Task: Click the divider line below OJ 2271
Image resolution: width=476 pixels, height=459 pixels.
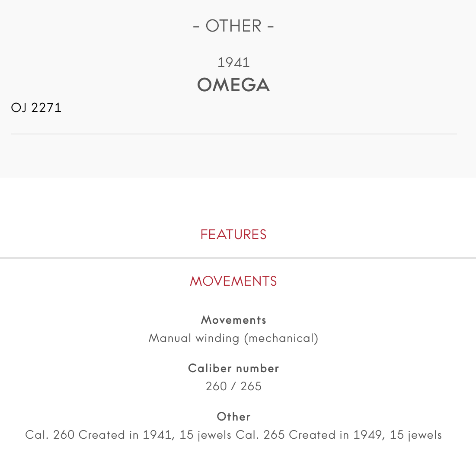Action: 233,134
